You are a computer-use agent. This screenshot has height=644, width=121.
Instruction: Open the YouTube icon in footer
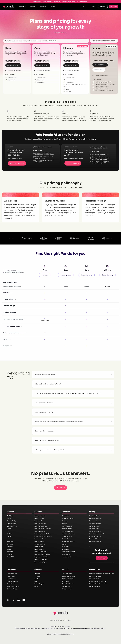tap(24, 600)
